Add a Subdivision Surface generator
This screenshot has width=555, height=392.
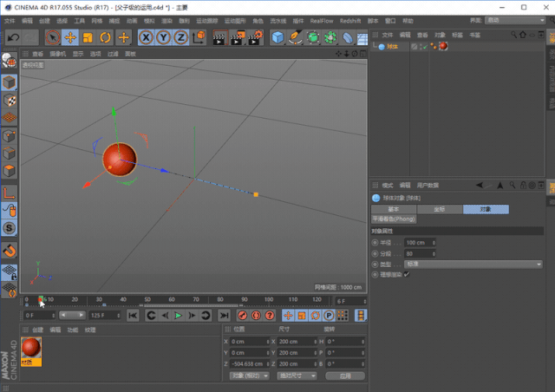(x=313, y=37)
